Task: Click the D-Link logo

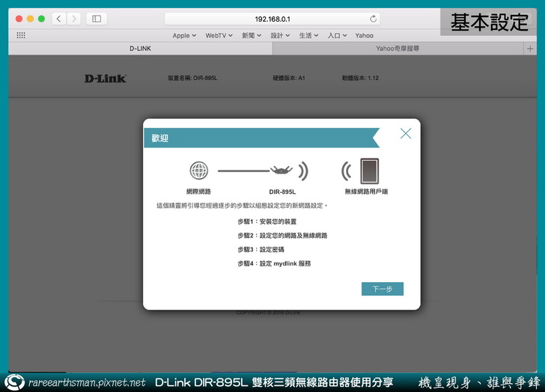Action: (106, 78)
